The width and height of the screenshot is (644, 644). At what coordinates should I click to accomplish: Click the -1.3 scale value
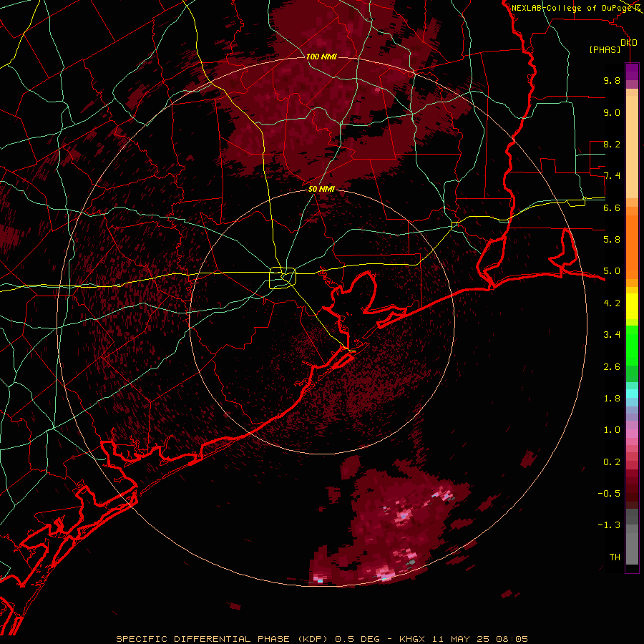click(609, 525)
